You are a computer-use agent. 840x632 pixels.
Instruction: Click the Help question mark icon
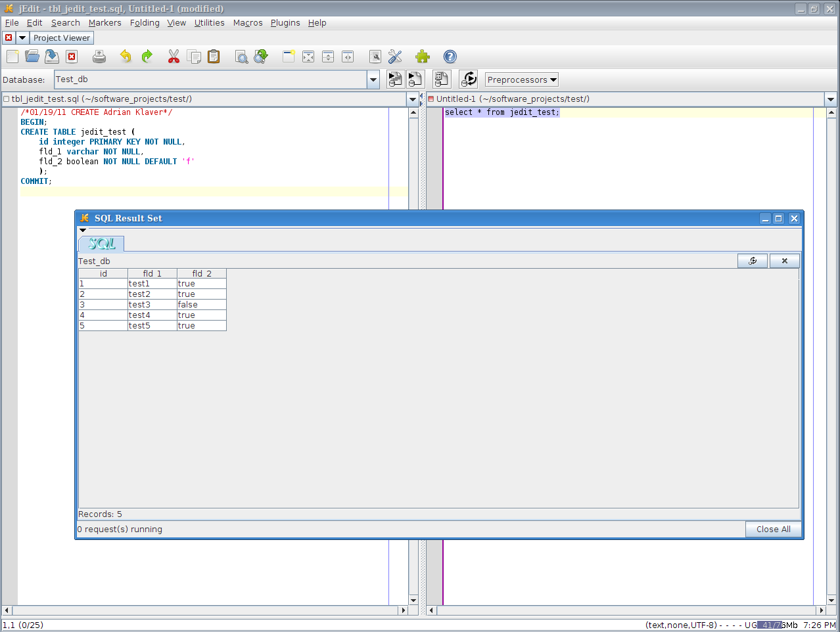pyautogui.click(x=450, y=56)
